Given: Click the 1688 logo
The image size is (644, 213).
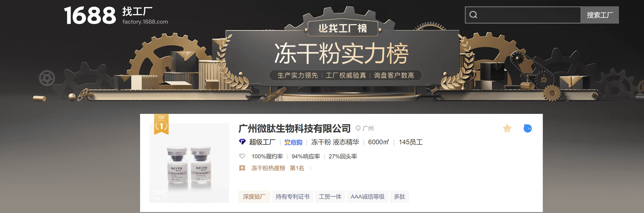Looking at the screenshot, I should (90, 16).
